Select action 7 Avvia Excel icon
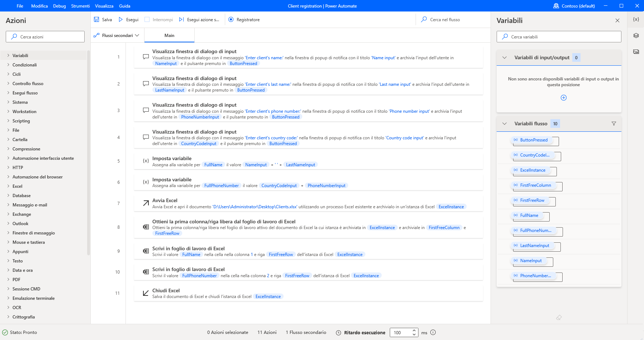The height and width of the screenshot is (340, 644). coord(146,203)
